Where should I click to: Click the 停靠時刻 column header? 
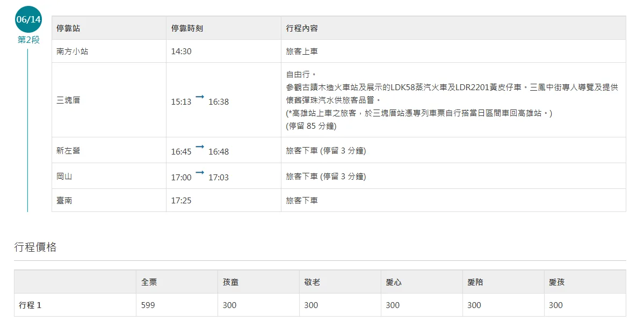(x=187, y=28)
